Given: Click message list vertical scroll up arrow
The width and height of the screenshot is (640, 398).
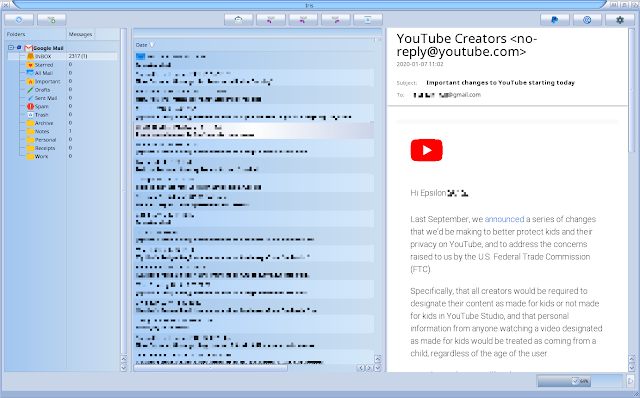Looking at the screenshot, I should (378, 359).
